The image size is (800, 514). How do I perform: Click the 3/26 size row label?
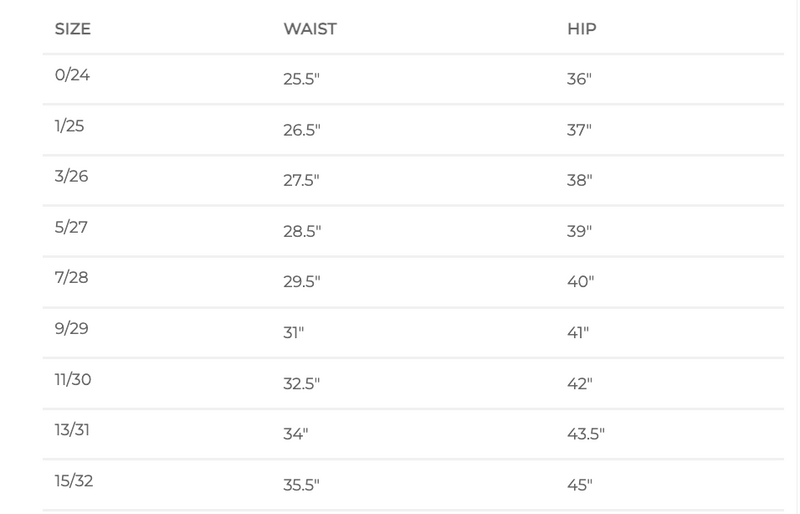(71, 175)
